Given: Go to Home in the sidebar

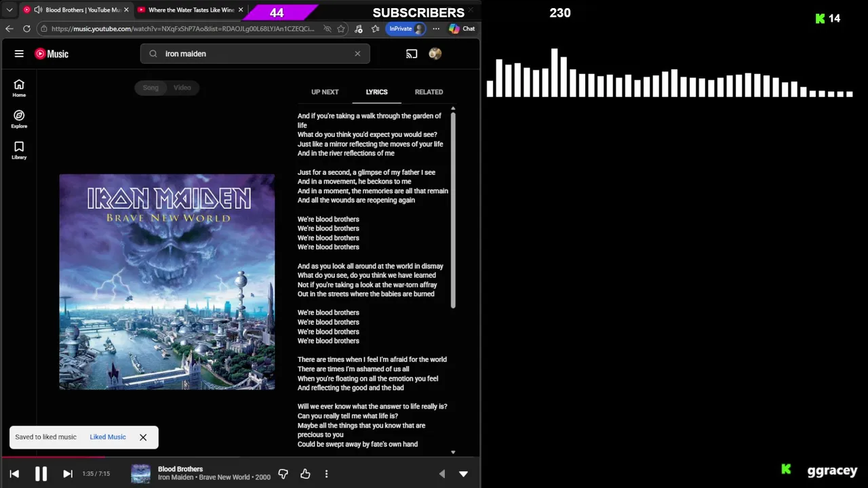Looking at the screenshot, I should (x=19, y=88).
